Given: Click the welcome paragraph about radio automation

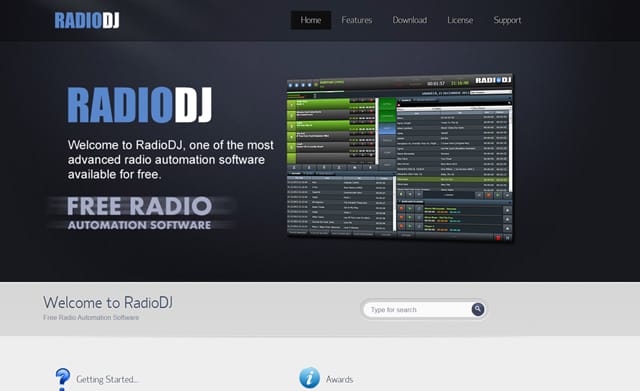Looking at the screenshot, I should click(x=171, y=160).
